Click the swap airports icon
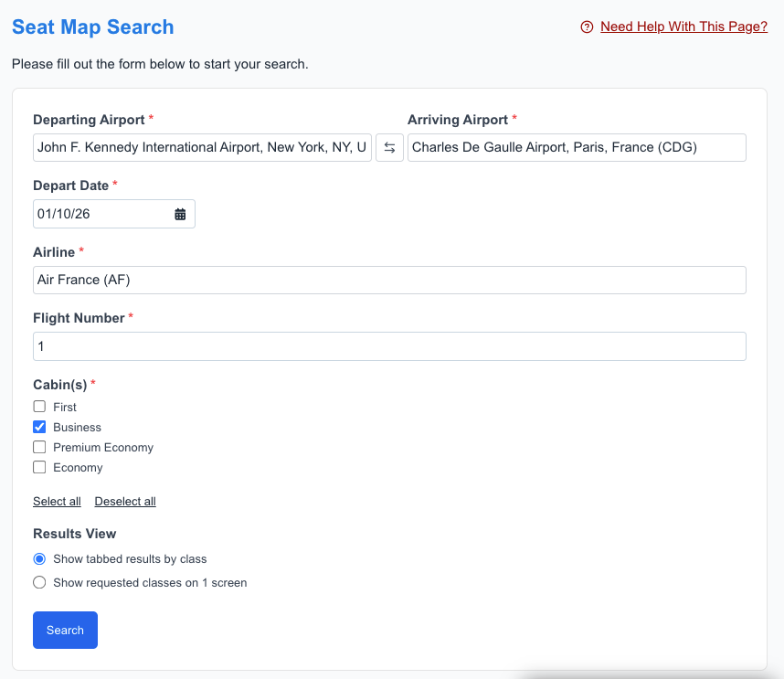784x679 pixels. [x=389, y=147]
